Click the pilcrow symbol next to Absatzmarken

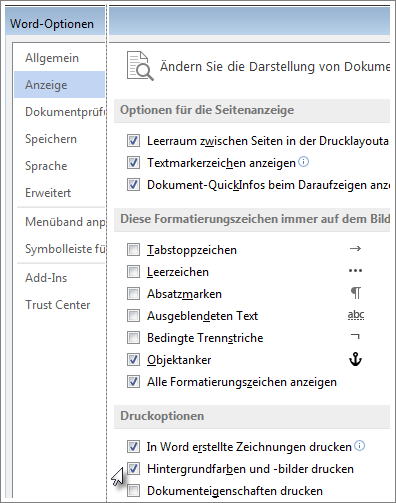(x=356, y=293)
